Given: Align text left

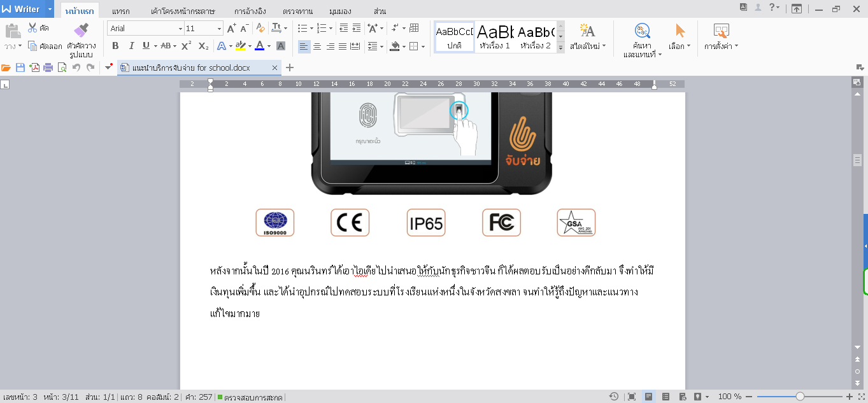Looking at the screenshot, I should point(304,46).
